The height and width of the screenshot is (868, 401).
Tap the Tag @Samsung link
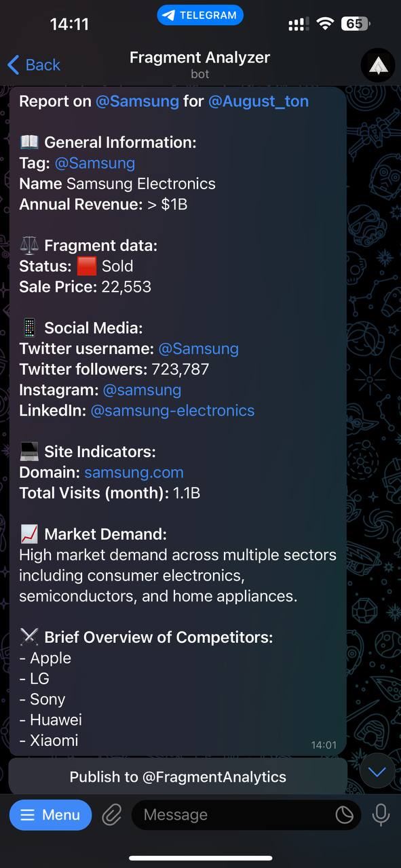click(x=94, y=163)
